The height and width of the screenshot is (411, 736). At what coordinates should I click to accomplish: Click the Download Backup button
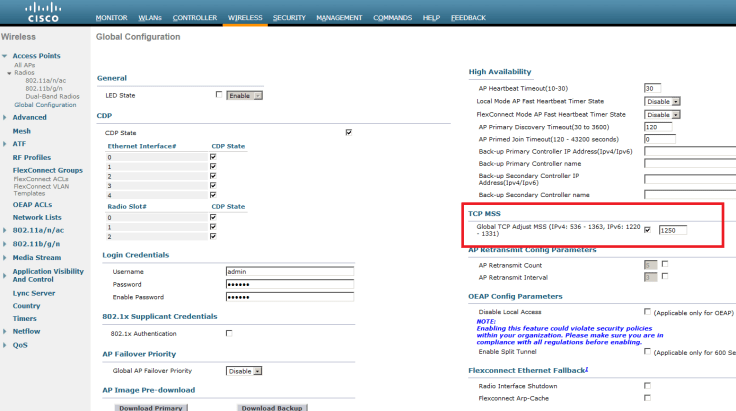pyautogui.click(x=271, y=407)
